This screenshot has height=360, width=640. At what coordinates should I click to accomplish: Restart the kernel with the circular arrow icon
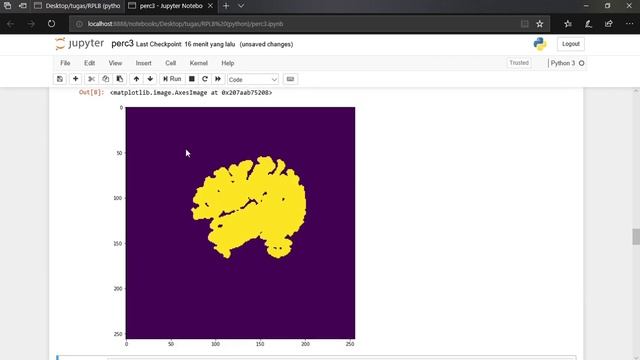tap(205, 79)
